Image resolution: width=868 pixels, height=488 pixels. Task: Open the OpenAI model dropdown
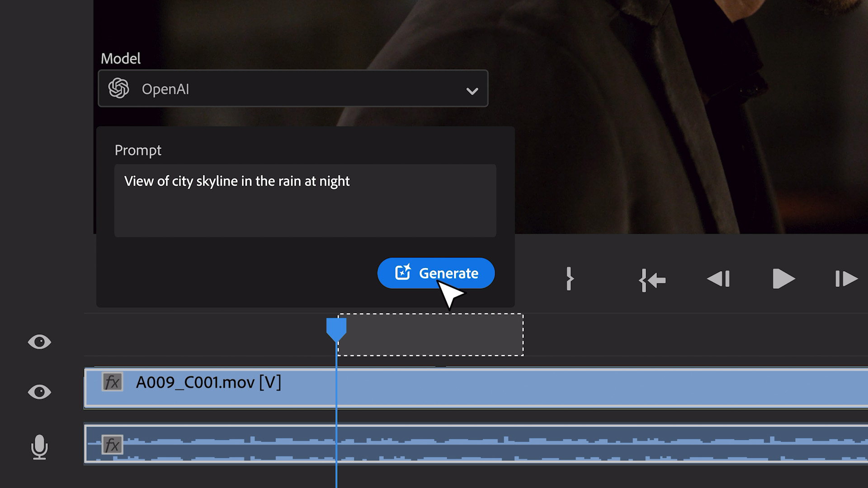point(292,89)
